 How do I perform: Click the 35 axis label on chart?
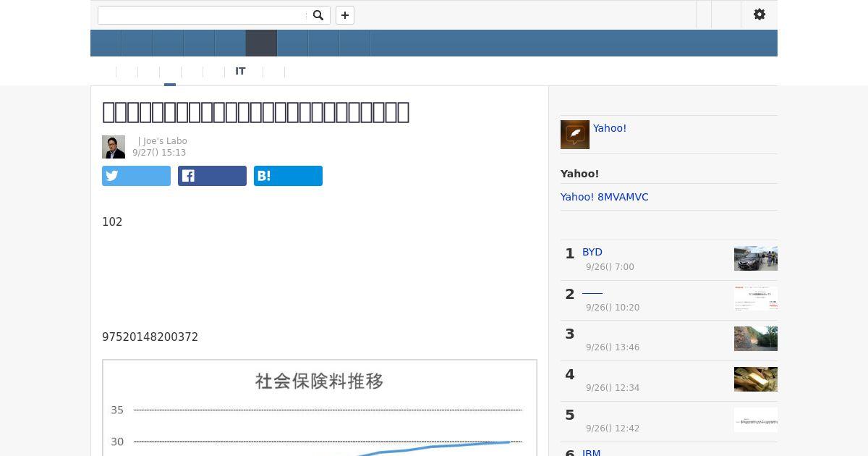[x=117, y=410]
